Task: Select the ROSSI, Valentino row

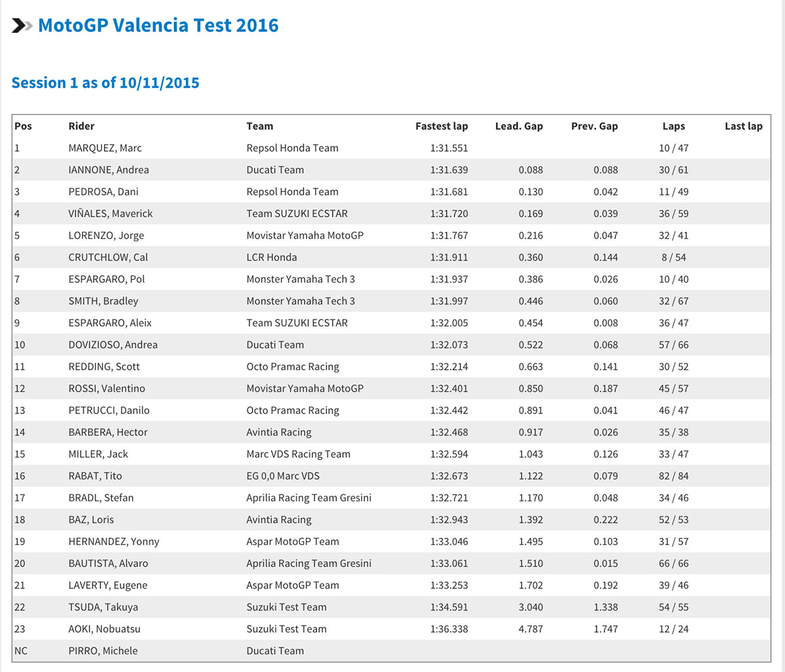Action: 107,389
